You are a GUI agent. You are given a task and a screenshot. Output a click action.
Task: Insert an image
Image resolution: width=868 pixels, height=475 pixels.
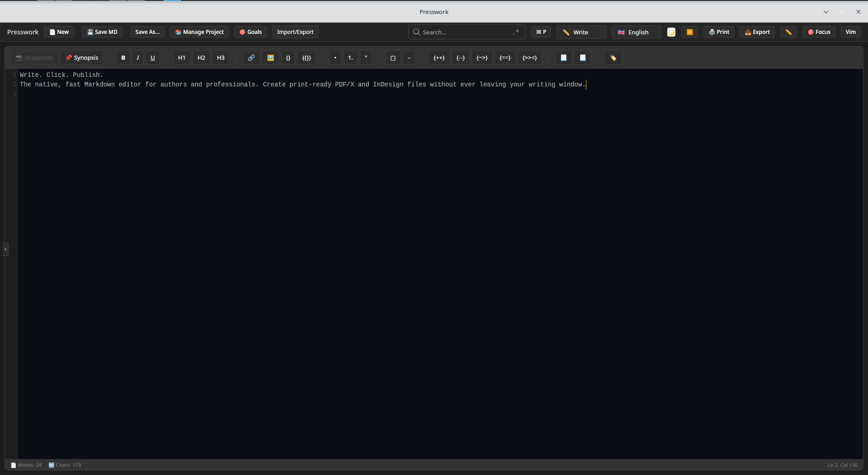(x=270, y=57)
